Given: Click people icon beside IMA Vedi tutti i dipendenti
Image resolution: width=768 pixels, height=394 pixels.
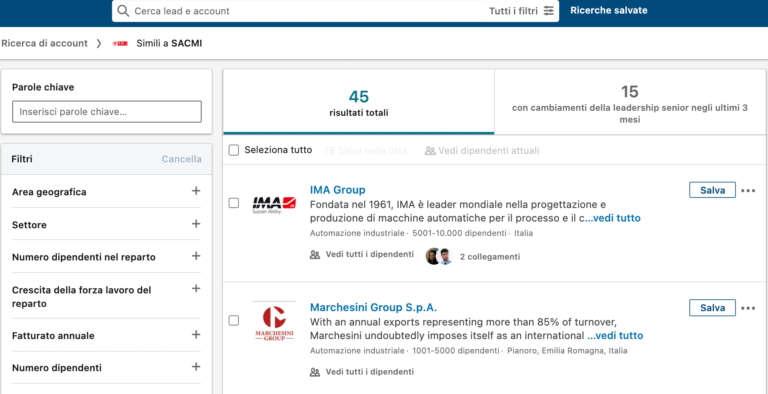Looking at the screenshot, I should pos(315,255).
